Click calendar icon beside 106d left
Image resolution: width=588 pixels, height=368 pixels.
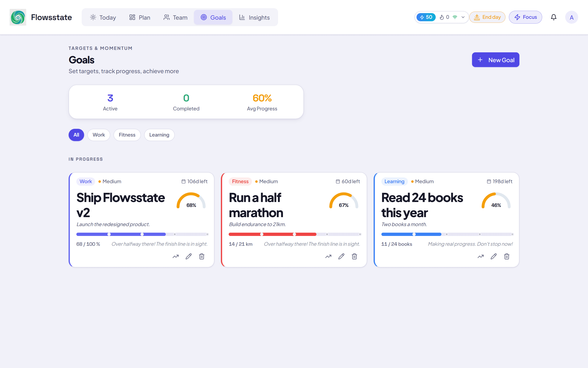click(x=184, y=182)
